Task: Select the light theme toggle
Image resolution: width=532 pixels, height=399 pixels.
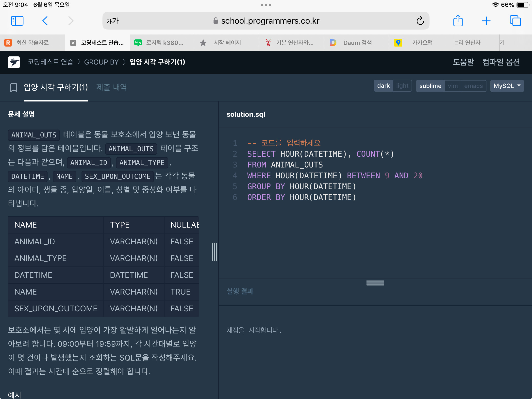Action: [402, 86]
